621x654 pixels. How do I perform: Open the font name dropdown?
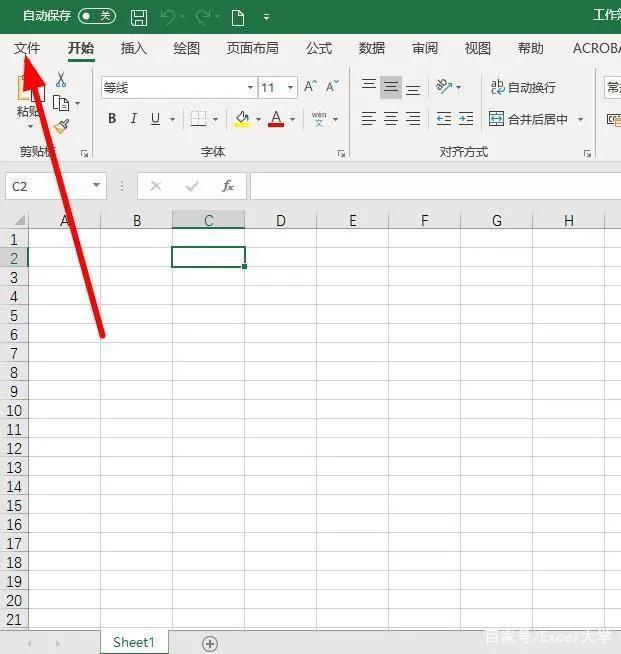pos(250,88)
